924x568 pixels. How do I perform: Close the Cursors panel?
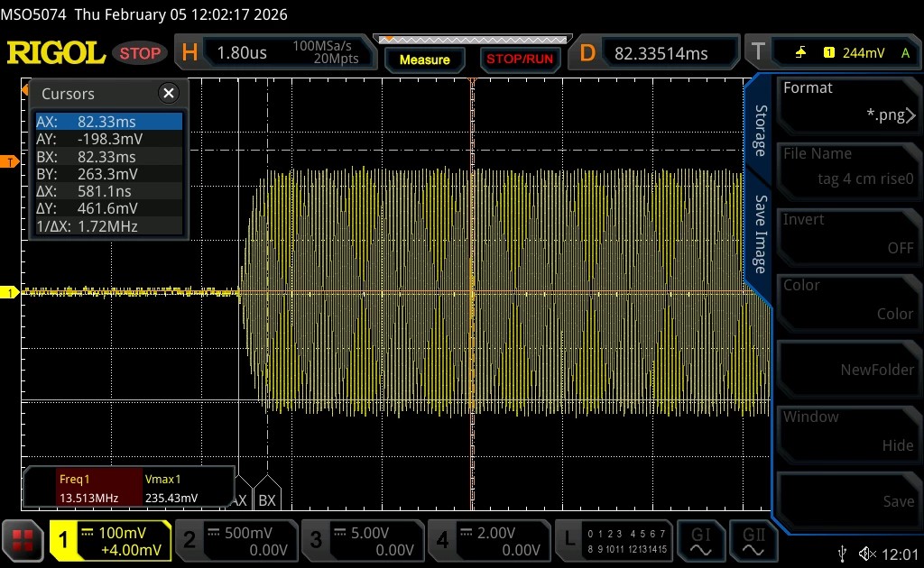(x=169, y=93)
